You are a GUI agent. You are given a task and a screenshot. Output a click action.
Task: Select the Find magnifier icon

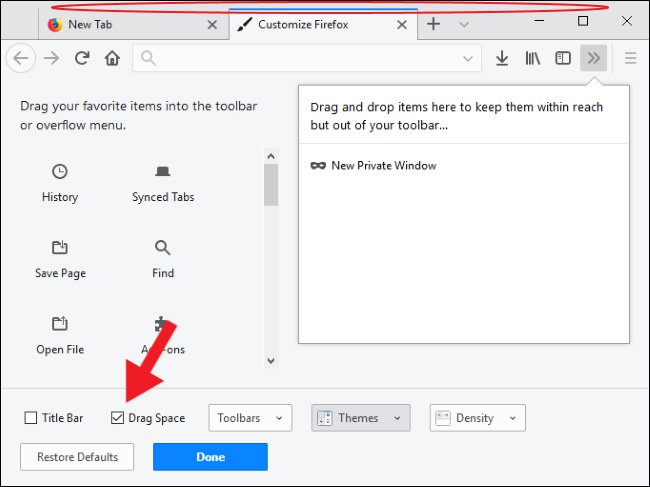point(162,247)
